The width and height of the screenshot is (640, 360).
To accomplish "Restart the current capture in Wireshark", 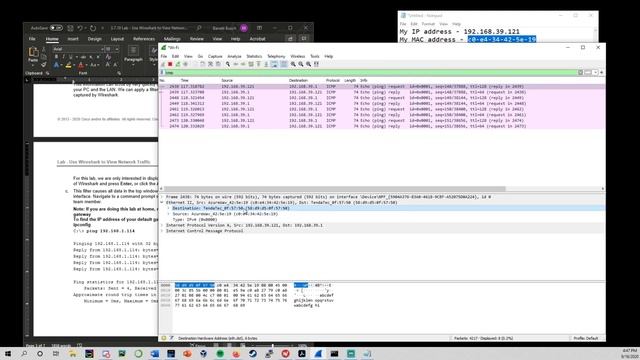I will (x=178, y=64).
